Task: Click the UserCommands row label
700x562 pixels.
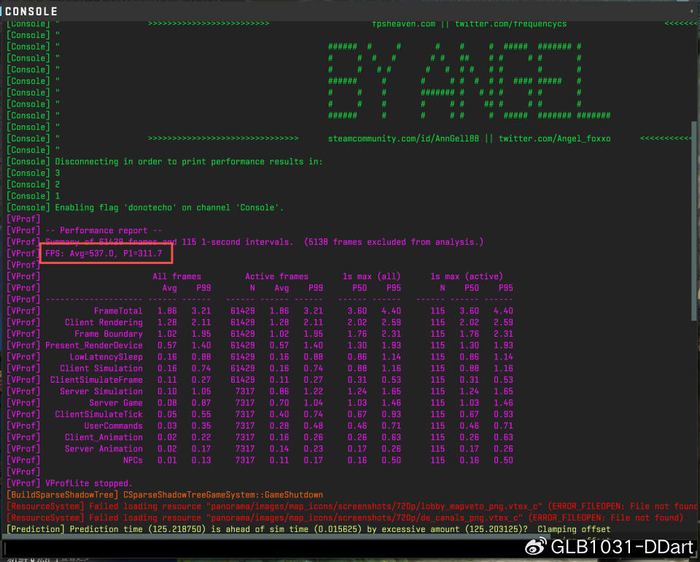Action: pos(113,426)
